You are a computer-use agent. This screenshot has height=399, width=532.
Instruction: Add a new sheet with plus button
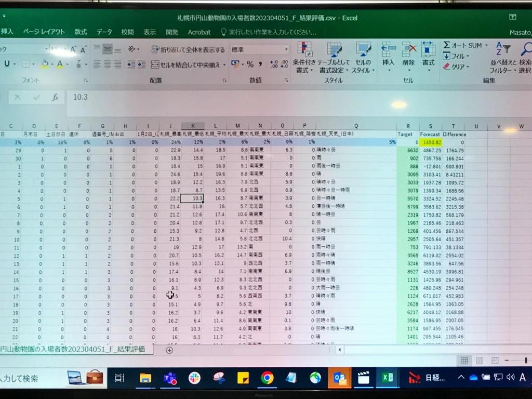[x=169, y=350]
